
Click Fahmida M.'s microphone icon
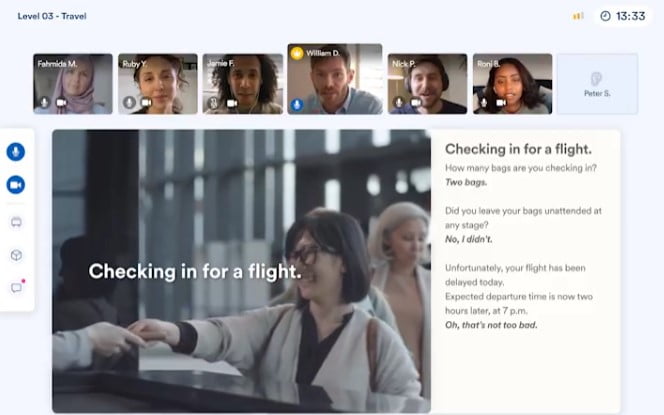(43, 102)
